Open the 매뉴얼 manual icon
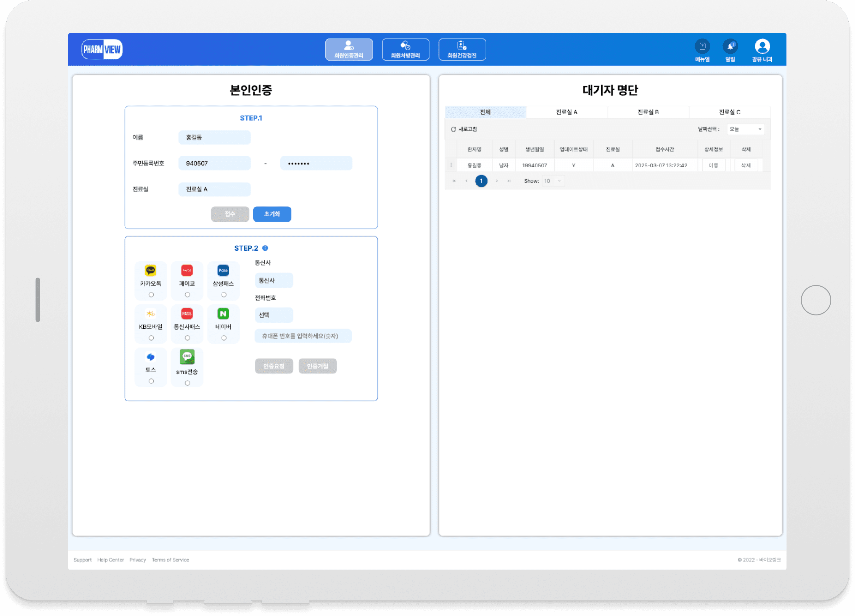855x616 pixels. click(702, 46)
